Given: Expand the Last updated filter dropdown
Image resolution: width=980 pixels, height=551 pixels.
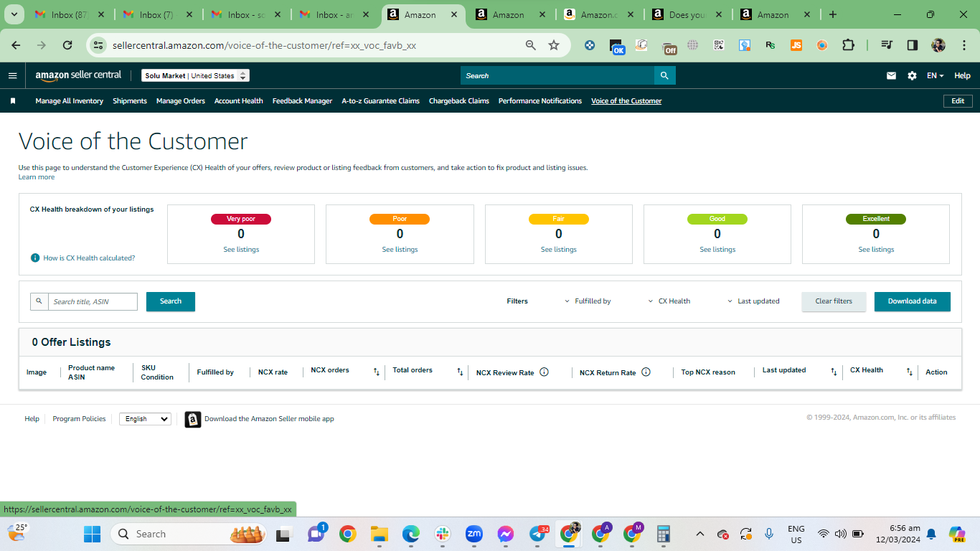Looking at the screenshot, I should (x=753, y=301).
